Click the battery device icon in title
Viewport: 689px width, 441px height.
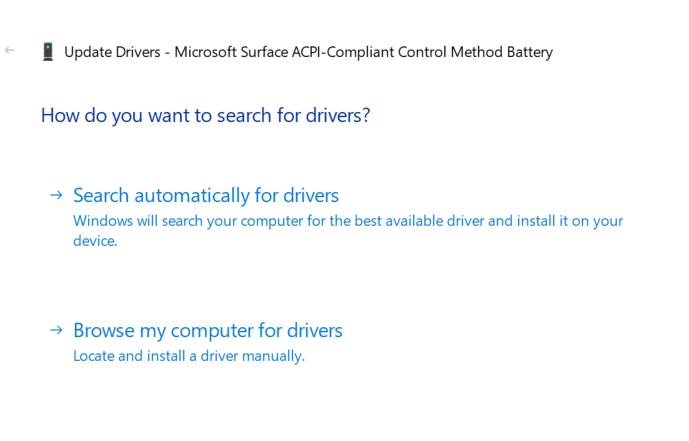point(48,52)
